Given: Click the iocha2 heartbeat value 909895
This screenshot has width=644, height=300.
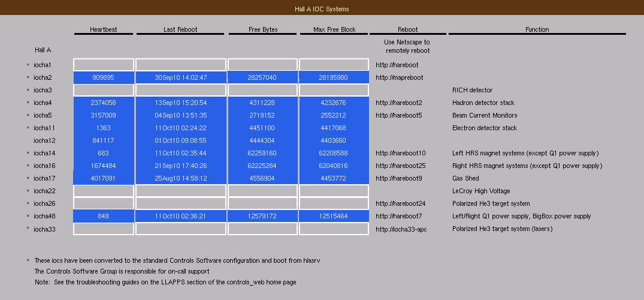Looking at the screenshot, I should click(104, 77).
